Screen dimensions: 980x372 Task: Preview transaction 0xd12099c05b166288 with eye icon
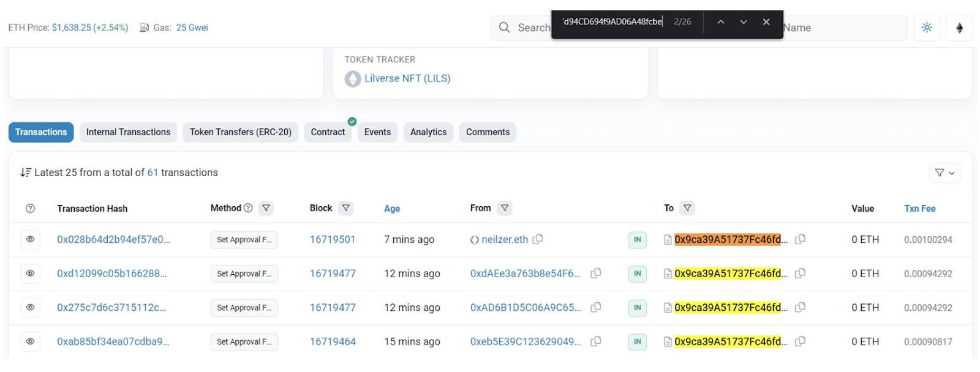(x=30, y=273)
